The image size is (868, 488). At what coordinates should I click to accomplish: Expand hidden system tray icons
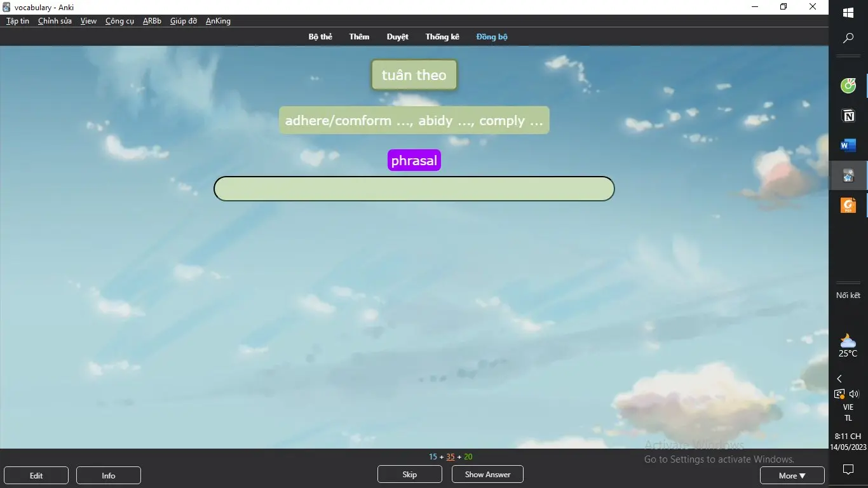(x=839, y=378)
